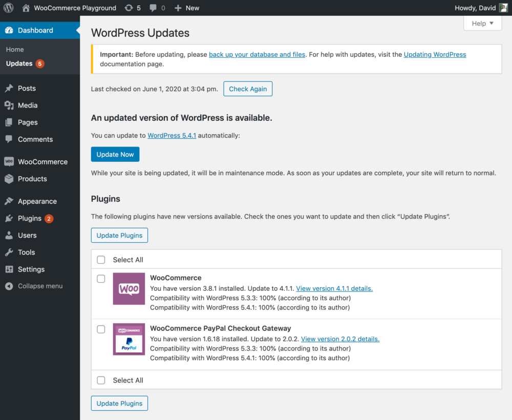Open the View version 4.1.1 details link

[334, 288]
